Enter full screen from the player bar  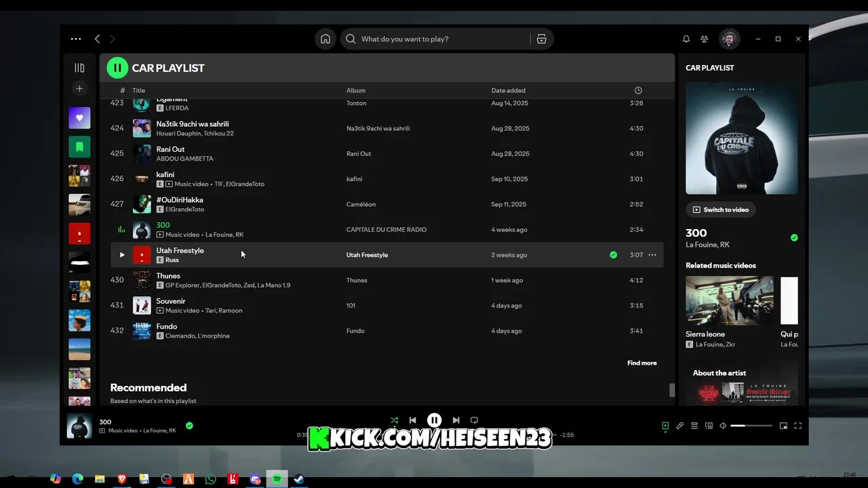pos(798,426)
